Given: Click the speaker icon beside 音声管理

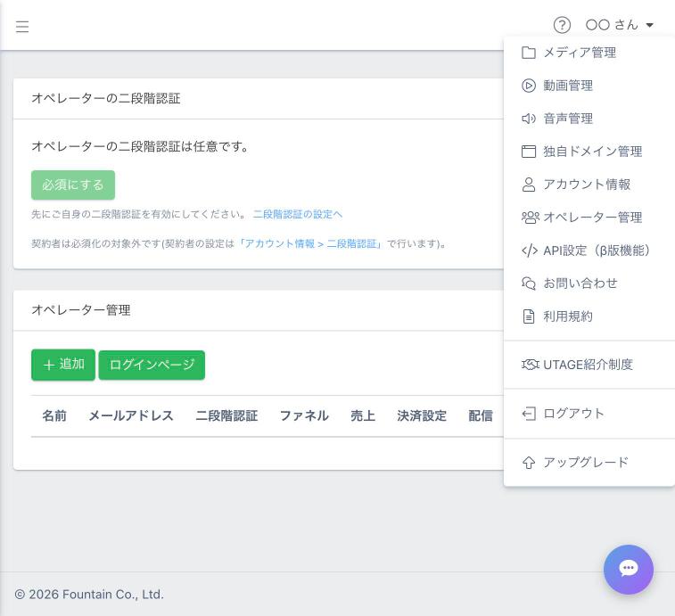Looking at the screenshot, I should click(x=529, y=119).
